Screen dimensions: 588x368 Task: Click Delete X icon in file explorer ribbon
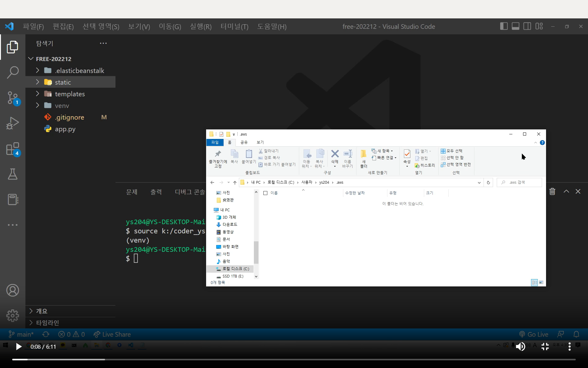335,158
